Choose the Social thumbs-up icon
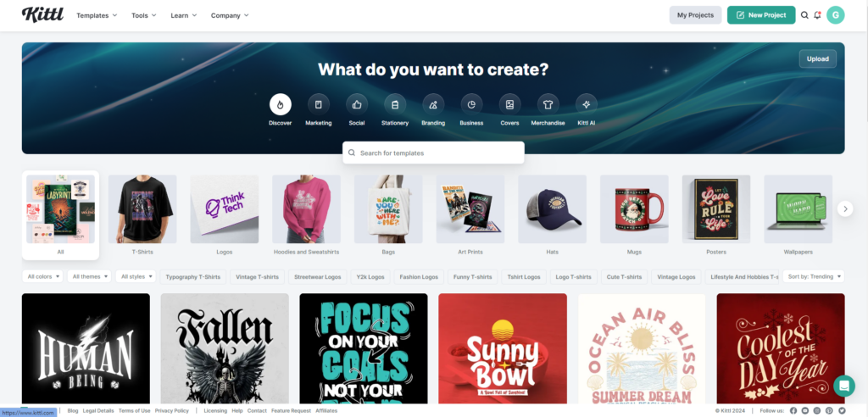The width and height of the screenshot is (868, 417). 357,104
